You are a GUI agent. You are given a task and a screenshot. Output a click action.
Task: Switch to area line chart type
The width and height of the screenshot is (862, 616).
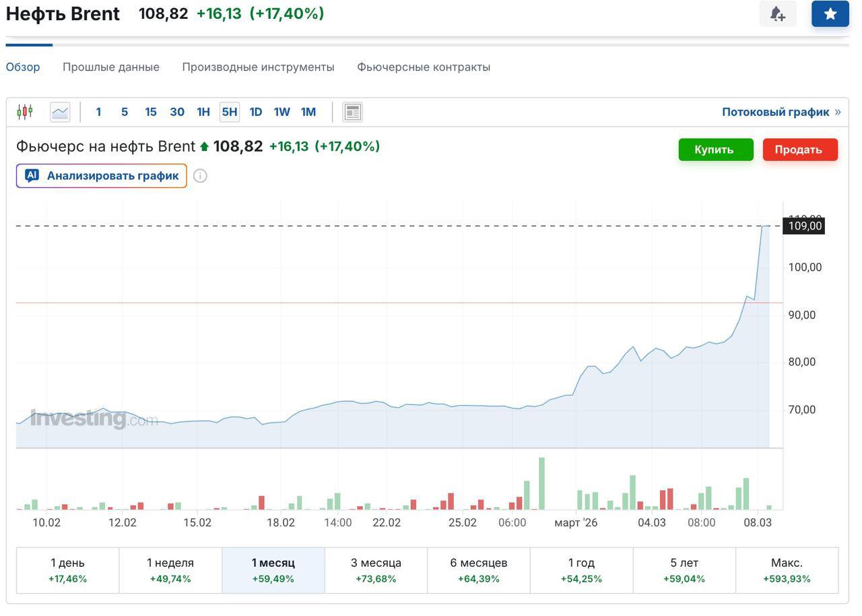pyautogui.click(x=60, y=112)
